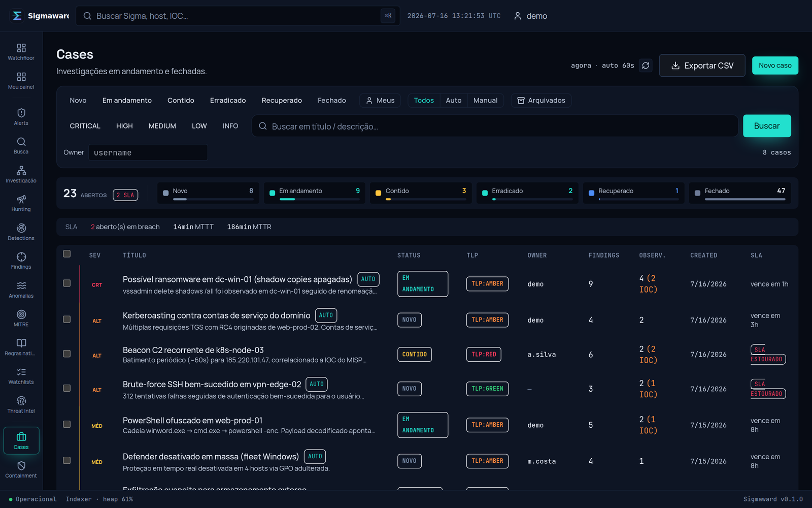812x508 pixels.
Task: Open Watchfloor in the sidebar
Action: click(x=21, y=52)
